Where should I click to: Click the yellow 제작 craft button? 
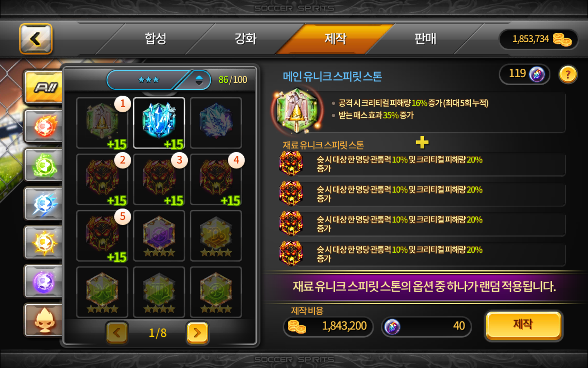[523, 325]
